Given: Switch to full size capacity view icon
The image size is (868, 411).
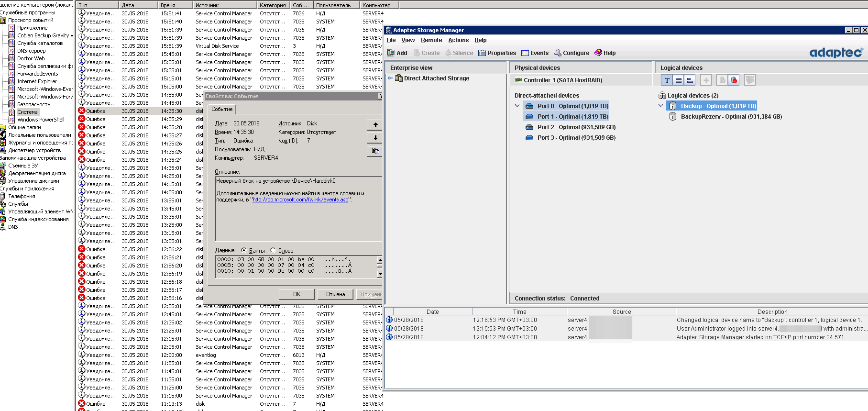Looking at the screenshot, I should [x=678, y=80].
